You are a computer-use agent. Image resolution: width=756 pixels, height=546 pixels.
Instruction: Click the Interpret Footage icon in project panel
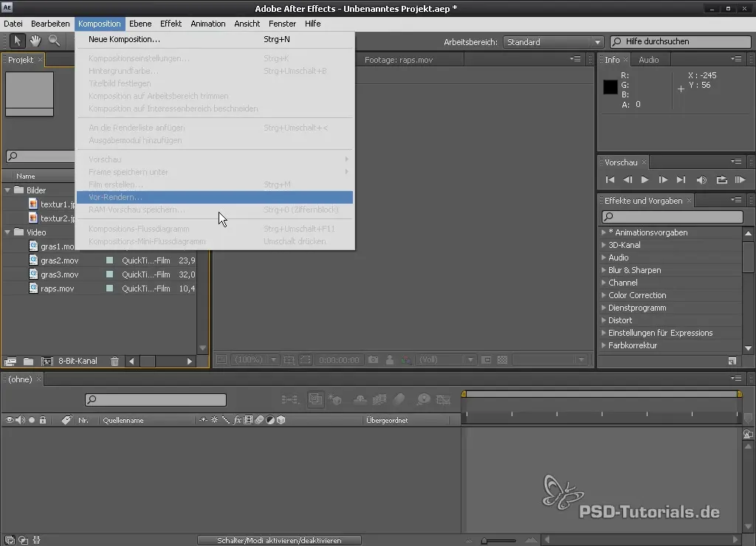coord(10,361)
